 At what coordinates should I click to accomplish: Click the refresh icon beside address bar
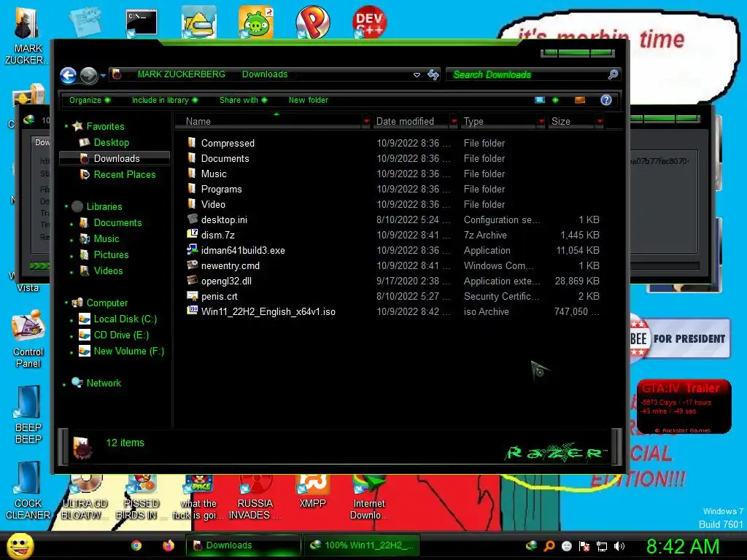click(x=433, y=75)
